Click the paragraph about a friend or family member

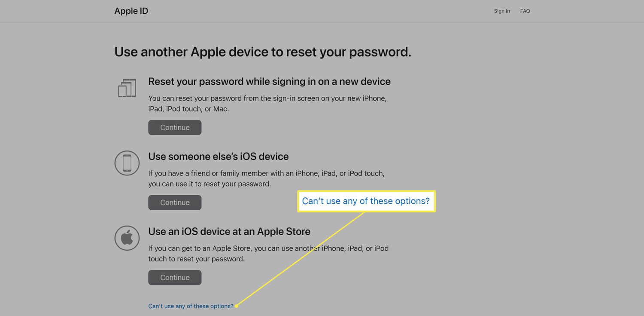(x=266, y=179)
